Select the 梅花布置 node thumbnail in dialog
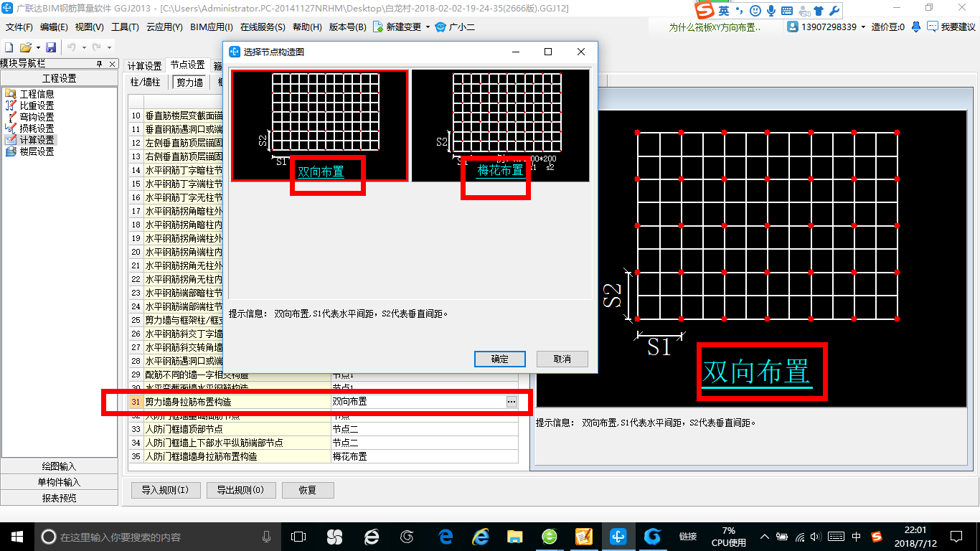980x551 pixels. 500,126
